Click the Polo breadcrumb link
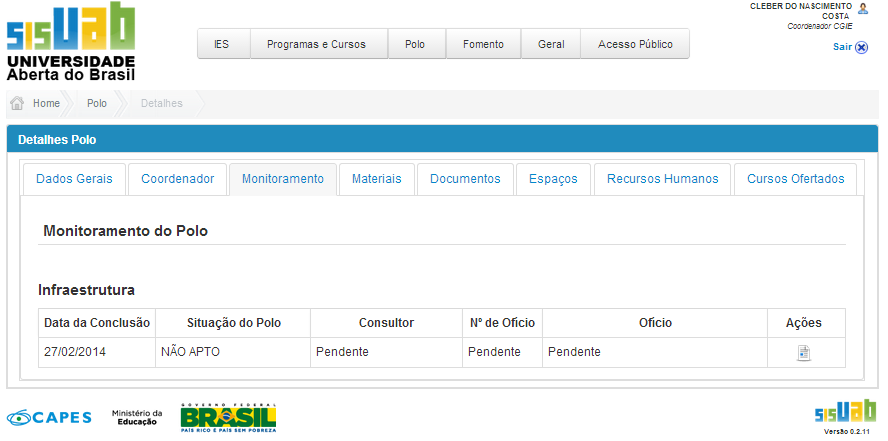 [x=97, y=103]
